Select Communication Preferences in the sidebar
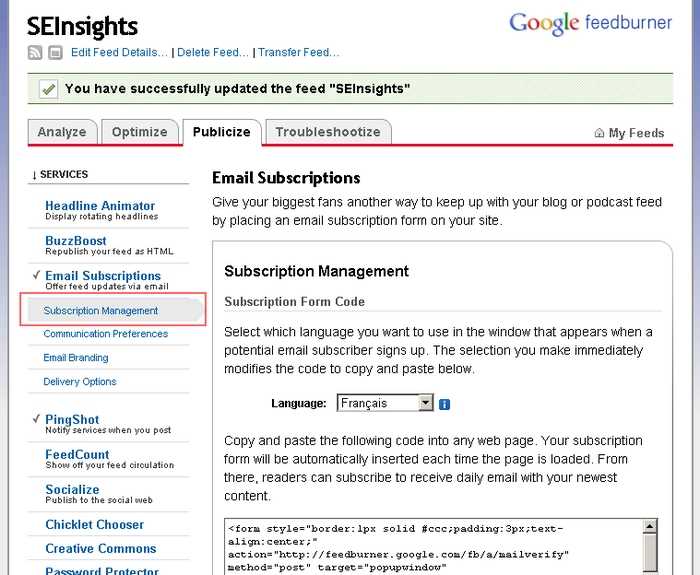The height and width of the screenshot is (575, 700). [105, 334]
